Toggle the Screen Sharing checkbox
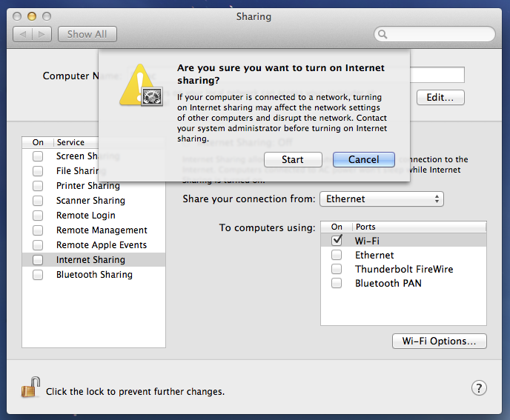Screen dimensions: 510x420 tap(38, 156)
